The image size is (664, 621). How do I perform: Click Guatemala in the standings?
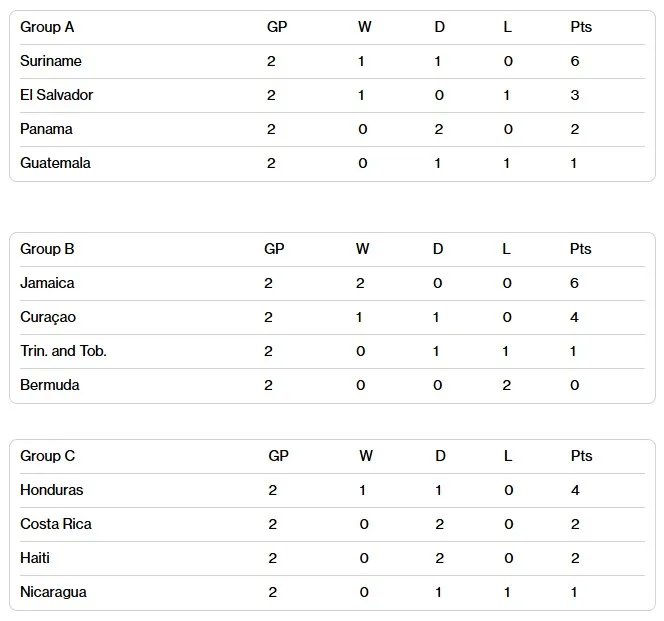pos(55,163)
